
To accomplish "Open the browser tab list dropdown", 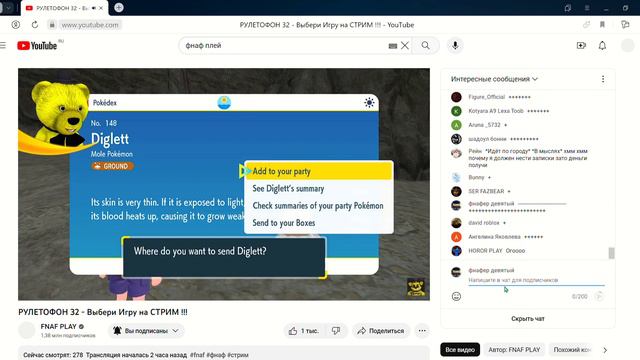I will pos(8,8).
